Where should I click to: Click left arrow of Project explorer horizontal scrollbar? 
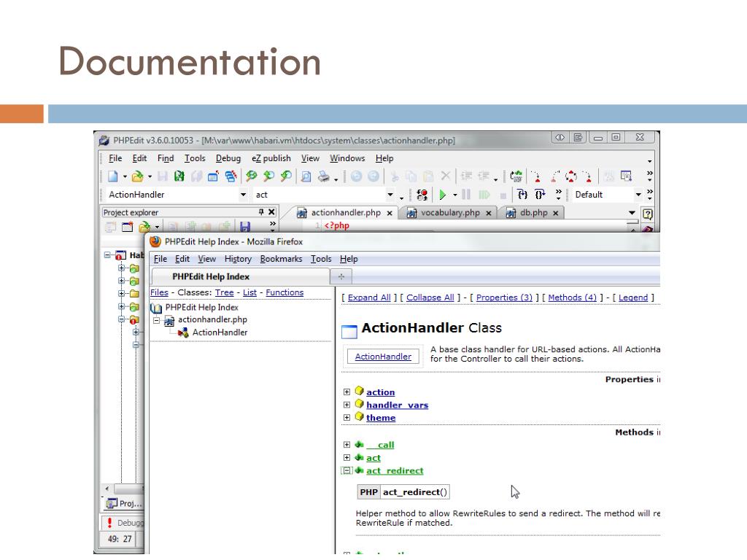pyautogui.click(x=107, y=489)
